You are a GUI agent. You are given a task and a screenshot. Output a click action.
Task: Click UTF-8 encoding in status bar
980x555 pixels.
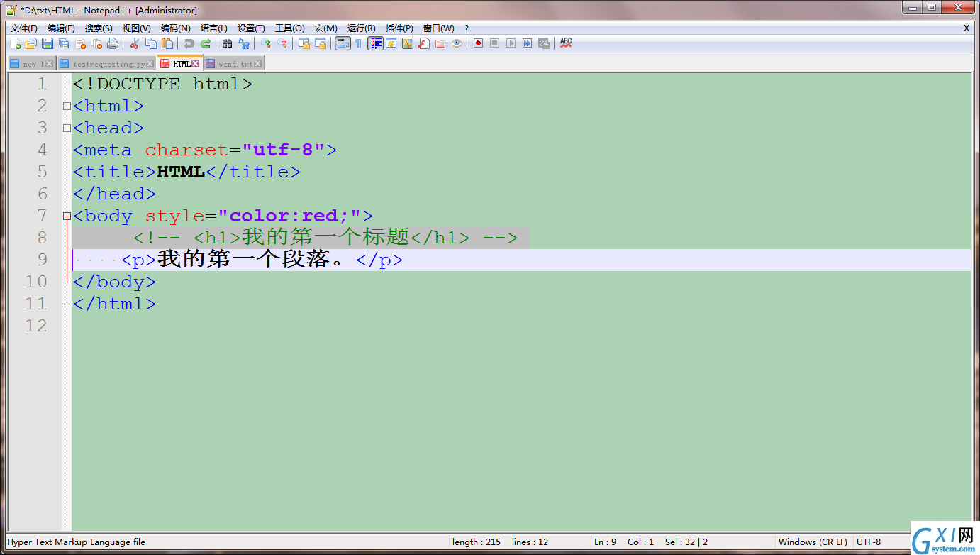tap(869, 542)
